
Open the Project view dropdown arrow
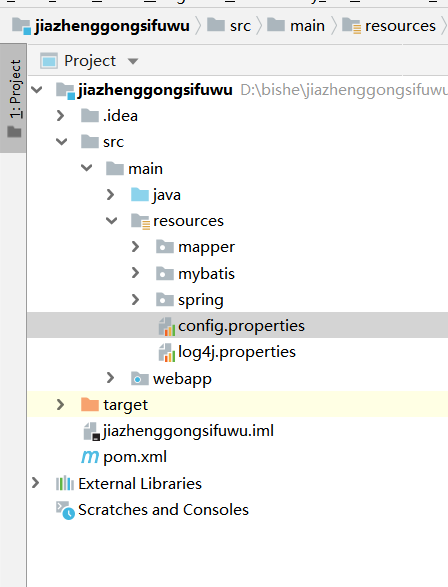pos(133,61)
